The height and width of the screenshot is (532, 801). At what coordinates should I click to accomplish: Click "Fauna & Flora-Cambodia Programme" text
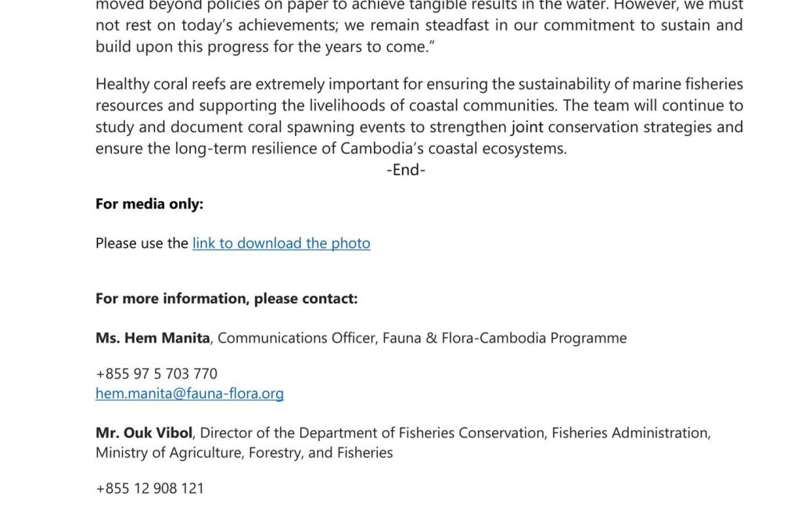pos(505,338)
